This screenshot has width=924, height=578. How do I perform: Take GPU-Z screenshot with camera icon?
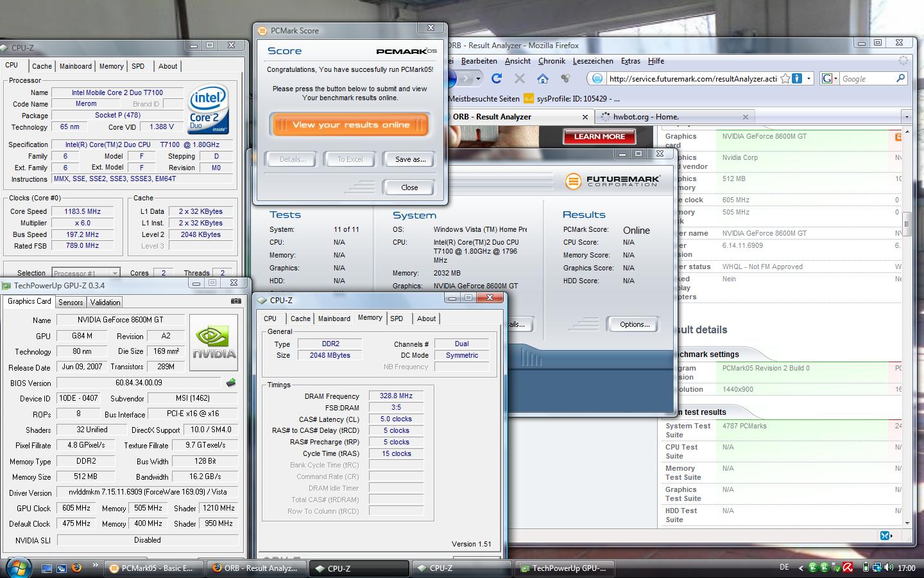236,301
